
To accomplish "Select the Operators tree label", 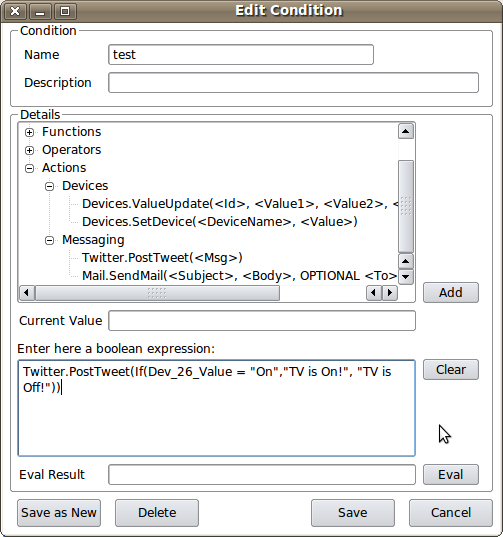I will [72, 150].
